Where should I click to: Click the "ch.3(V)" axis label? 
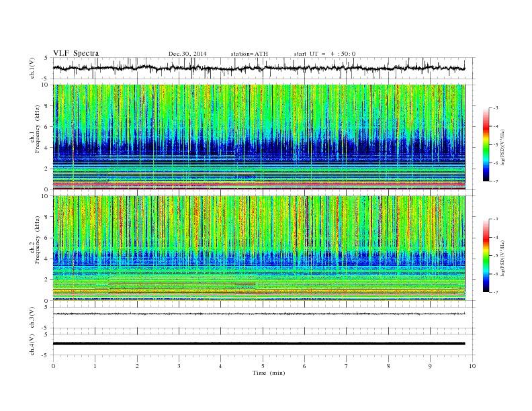[x=32, y=318]
